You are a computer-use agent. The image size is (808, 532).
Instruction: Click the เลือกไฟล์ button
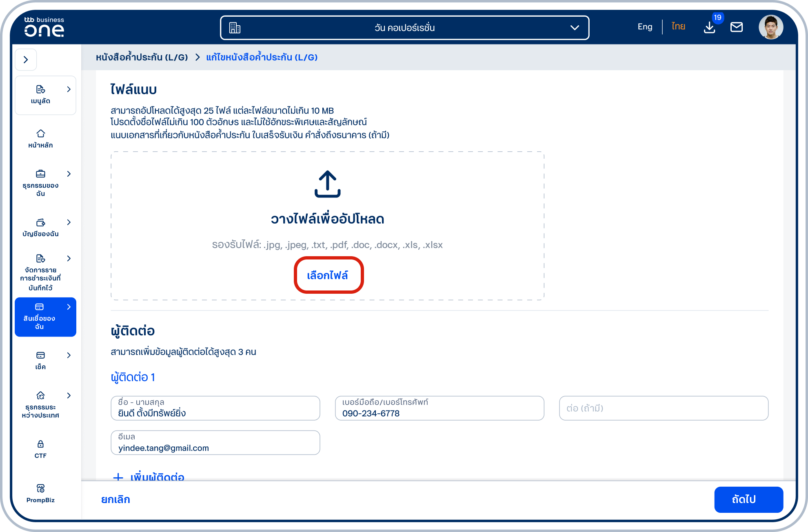[327, 275]
